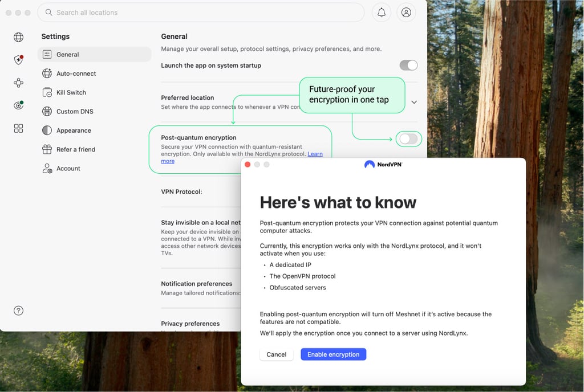Focus the Search all locations field

click(x=201, y=13)
